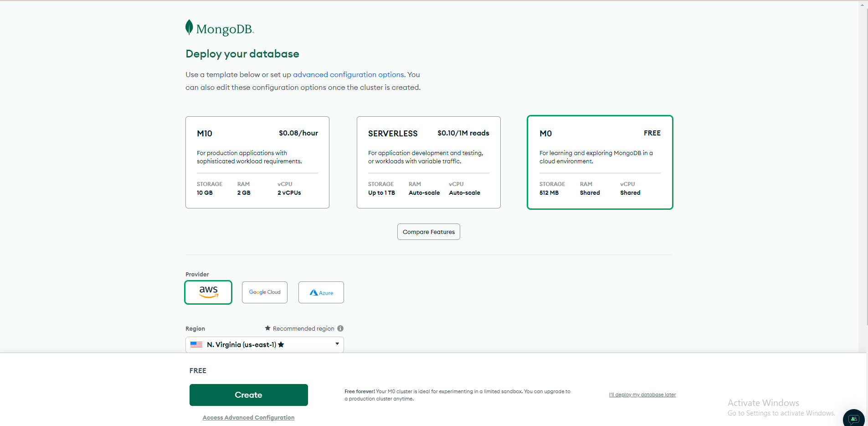Choose the Google Cloud provider
The height and width of the screenshot is (426, 868).
[264, 292]
